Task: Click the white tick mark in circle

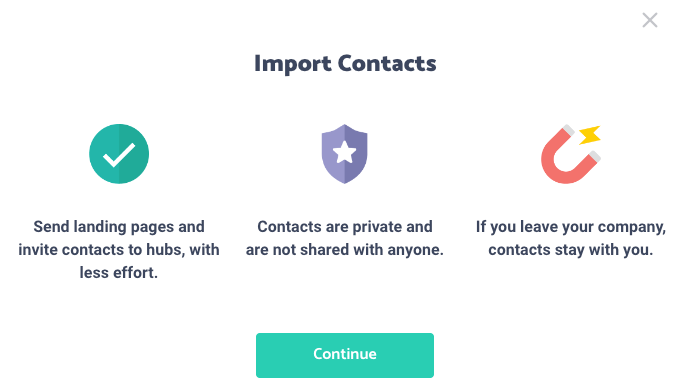Action: [119, 154]
